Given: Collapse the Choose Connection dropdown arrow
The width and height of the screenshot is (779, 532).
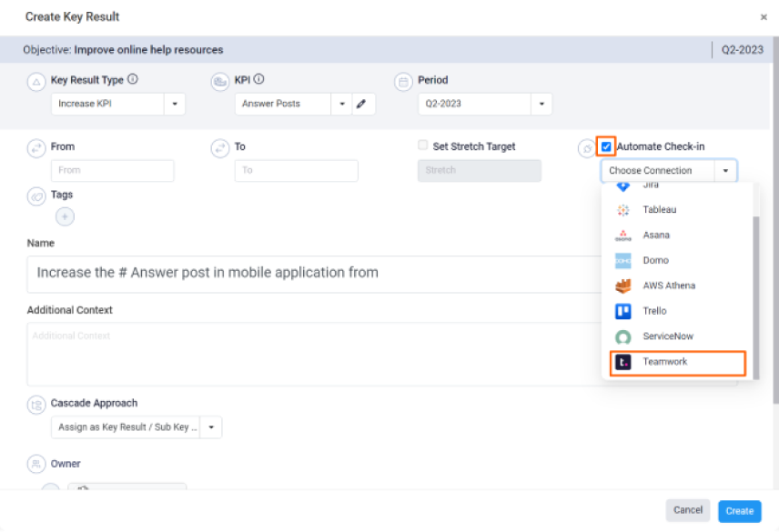Looking at the screenshot, I should tap(725, 171).
